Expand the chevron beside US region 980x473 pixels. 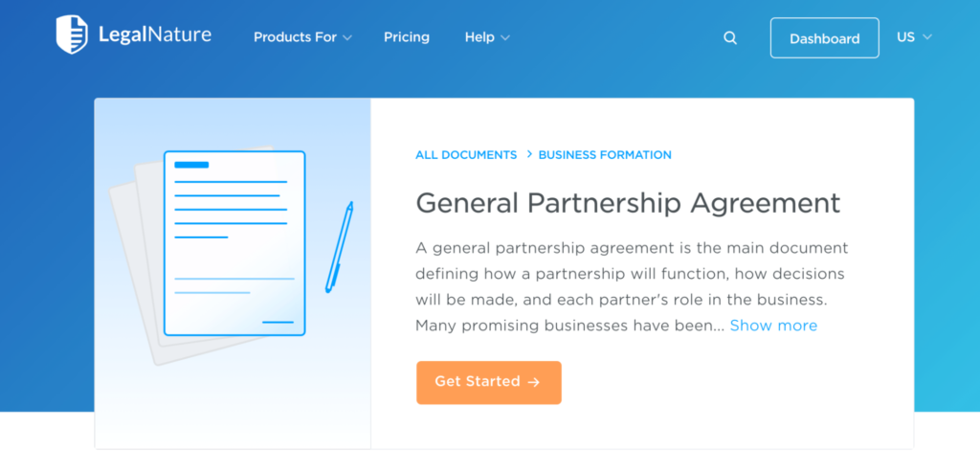(926, 37)
